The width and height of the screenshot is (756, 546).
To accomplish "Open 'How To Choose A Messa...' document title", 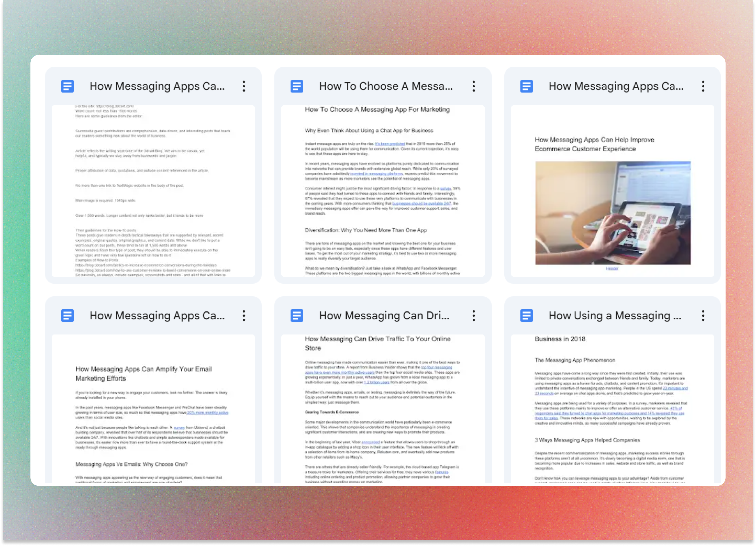I will [x=386, y=86].
